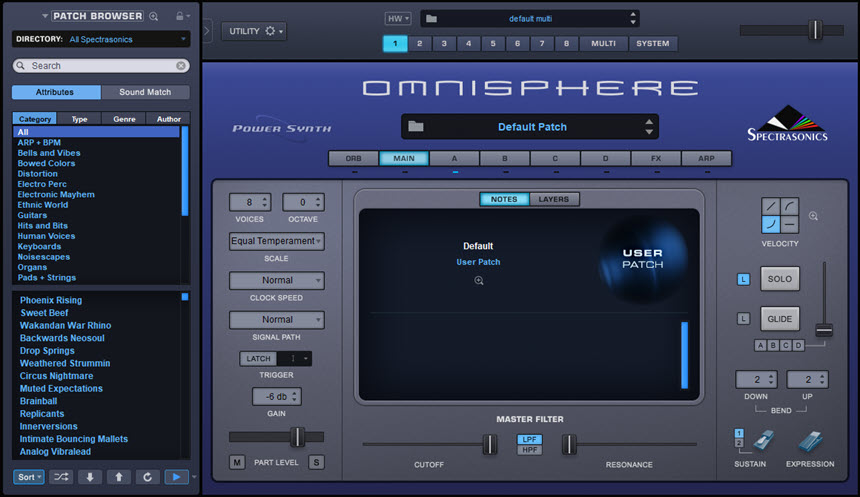Click the default multi up/down arrows
860x497 pixels.
click(633, 19)
